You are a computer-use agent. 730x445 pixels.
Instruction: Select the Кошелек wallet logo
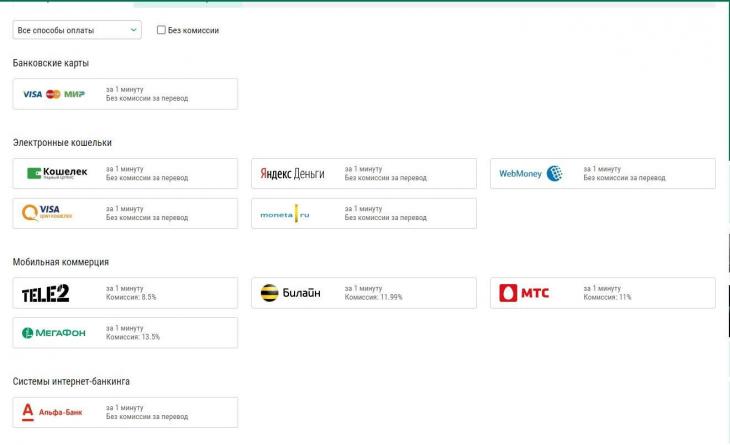[x=56, y=173]
